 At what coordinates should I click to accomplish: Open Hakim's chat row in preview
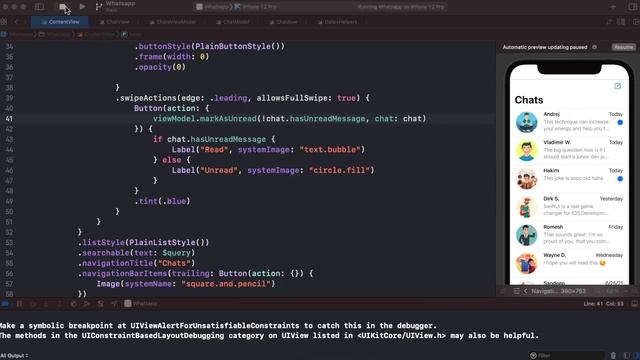click(x=570, y=178)
